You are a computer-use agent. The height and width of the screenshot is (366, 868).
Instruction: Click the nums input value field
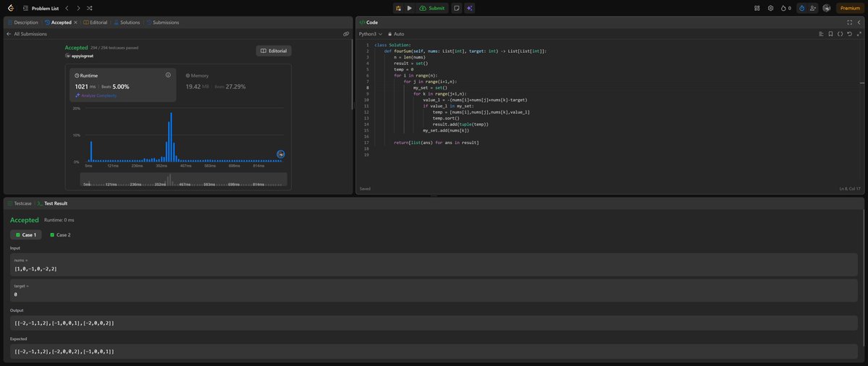click(434, 265)
